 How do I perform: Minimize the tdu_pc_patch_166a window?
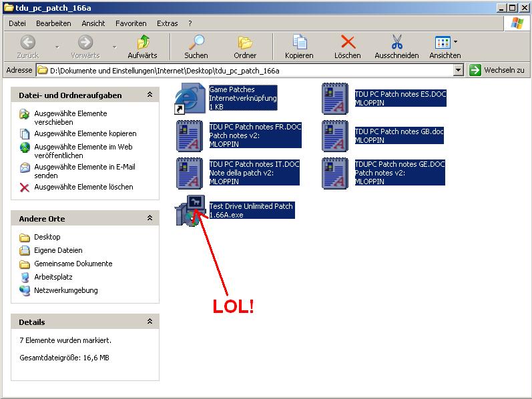[x=501, y=7]
